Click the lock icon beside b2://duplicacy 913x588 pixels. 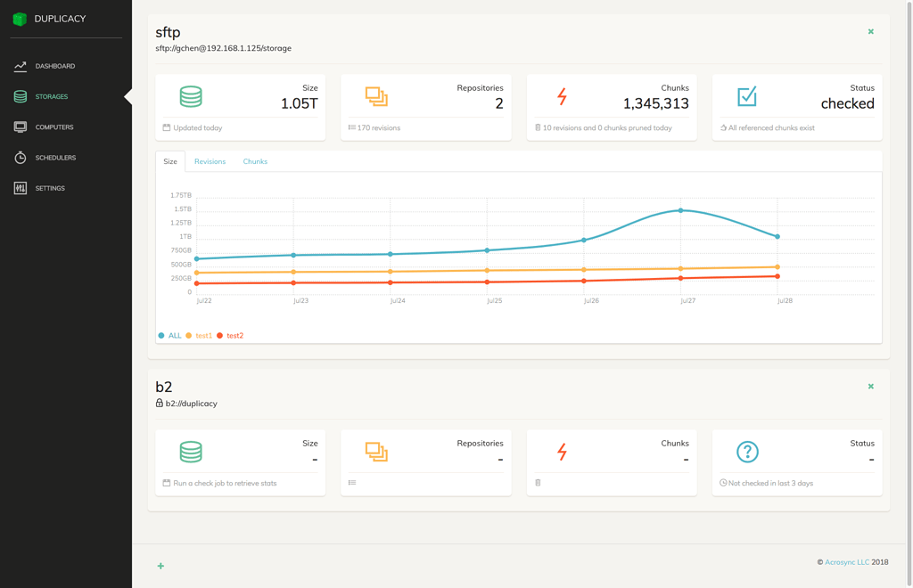159,403
